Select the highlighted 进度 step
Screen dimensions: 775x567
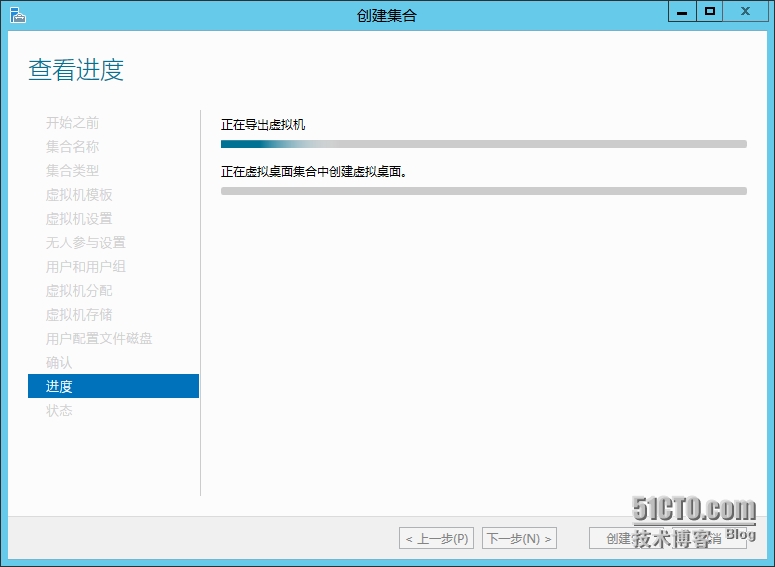pos(113,386)
